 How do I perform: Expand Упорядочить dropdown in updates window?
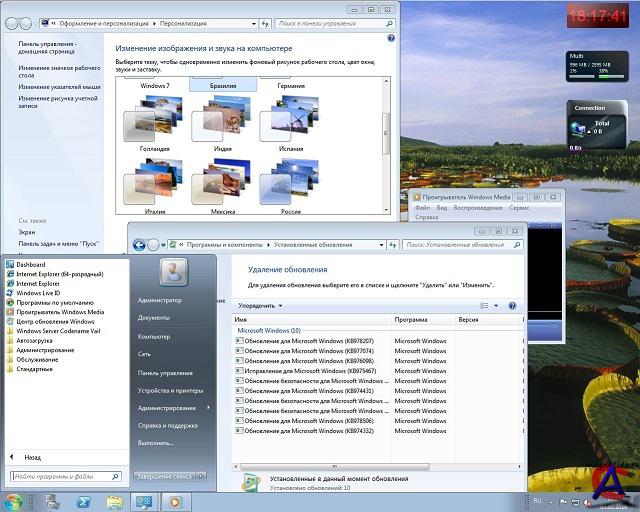[260, 305]
